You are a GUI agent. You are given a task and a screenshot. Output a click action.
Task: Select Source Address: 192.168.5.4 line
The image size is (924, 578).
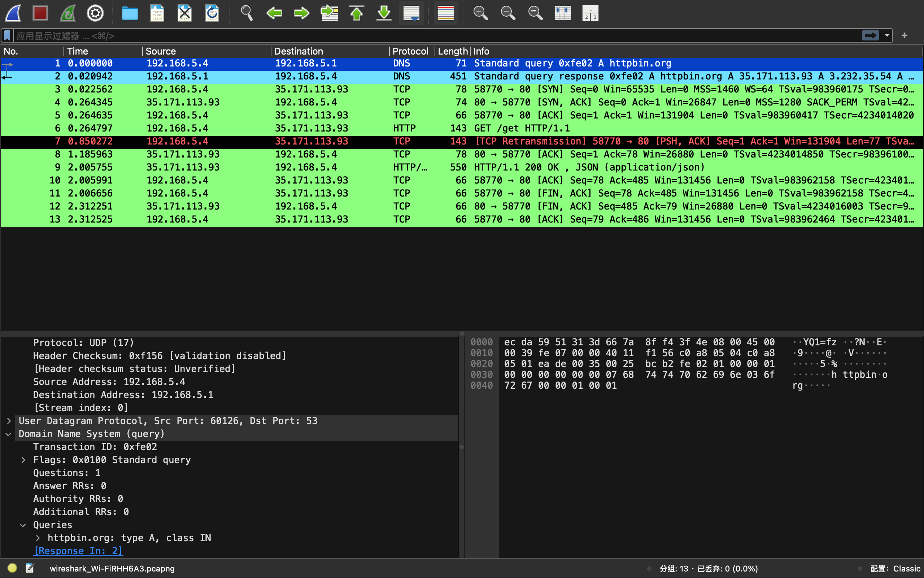point(109,382)
